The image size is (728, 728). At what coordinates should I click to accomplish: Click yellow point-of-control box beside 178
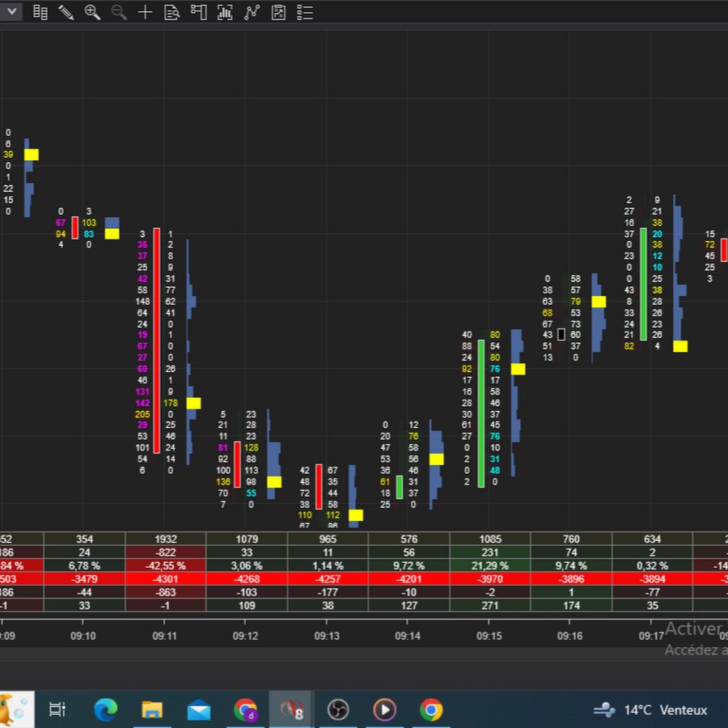tap(193, 403)
